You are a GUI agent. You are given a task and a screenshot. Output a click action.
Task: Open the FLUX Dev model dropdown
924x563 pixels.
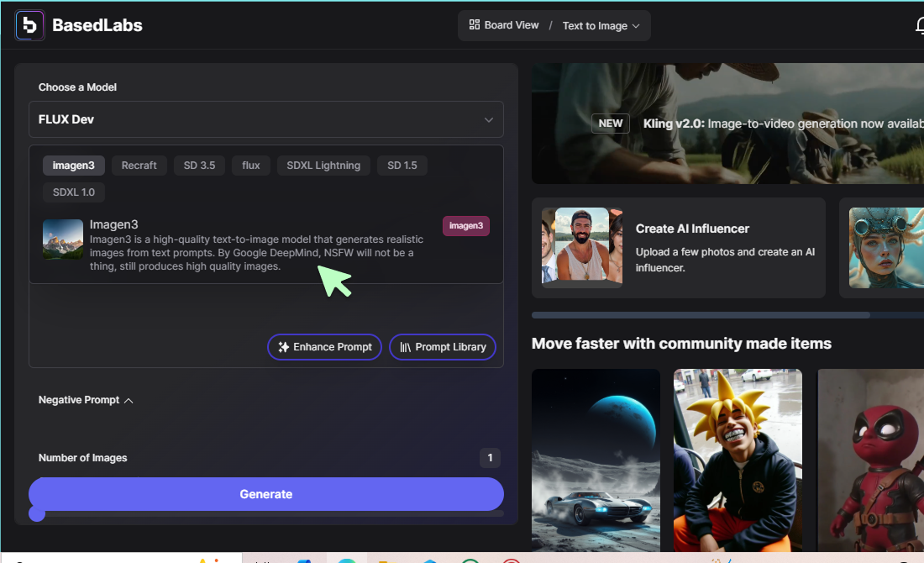[x=266, y=119]
